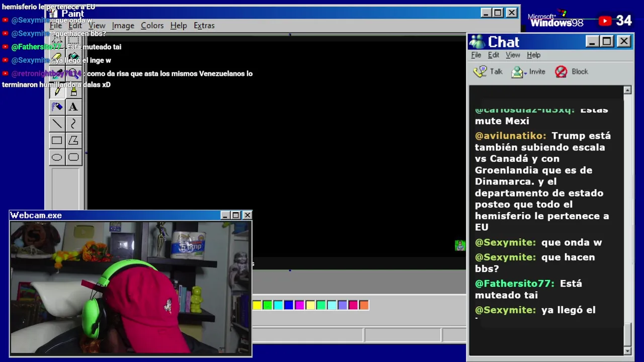The height and width of the screenshot is (362, 644).
Task: Open Paint's File menu
Action: [56, 25]
